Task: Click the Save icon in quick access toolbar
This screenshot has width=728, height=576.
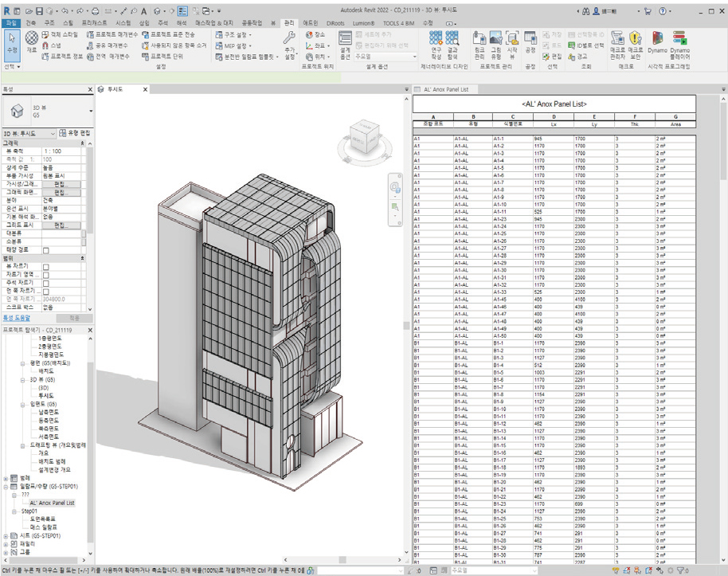Action: (40, 11)
